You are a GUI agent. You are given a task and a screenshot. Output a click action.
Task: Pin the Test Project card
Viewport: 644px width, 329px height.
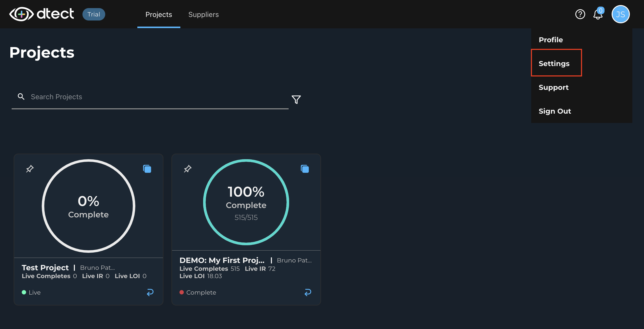30,169
